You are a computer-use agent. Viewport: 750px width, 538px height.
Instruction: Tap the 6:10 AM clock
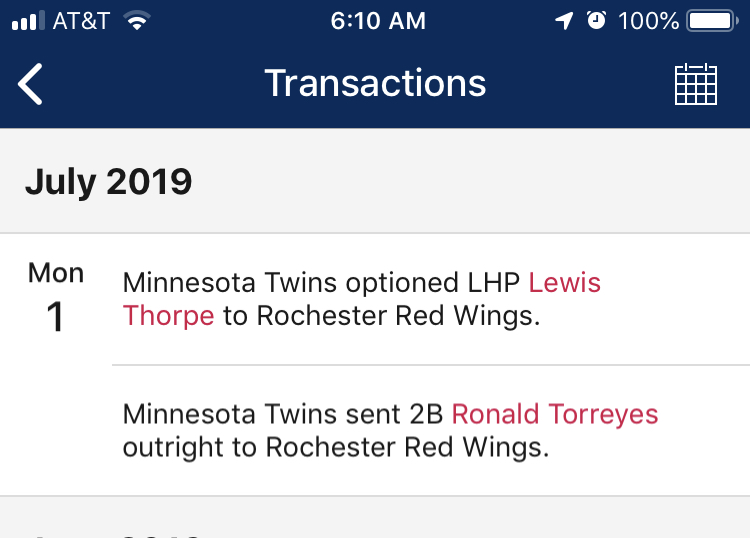click(x=378, y=21)
